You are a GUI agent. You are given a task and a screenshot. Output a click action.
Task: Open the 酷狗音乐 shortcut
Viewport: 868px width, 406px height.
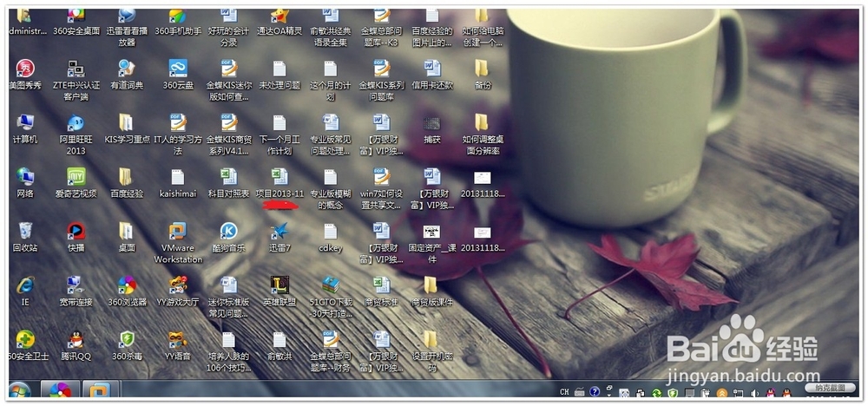tap(228, 238)
